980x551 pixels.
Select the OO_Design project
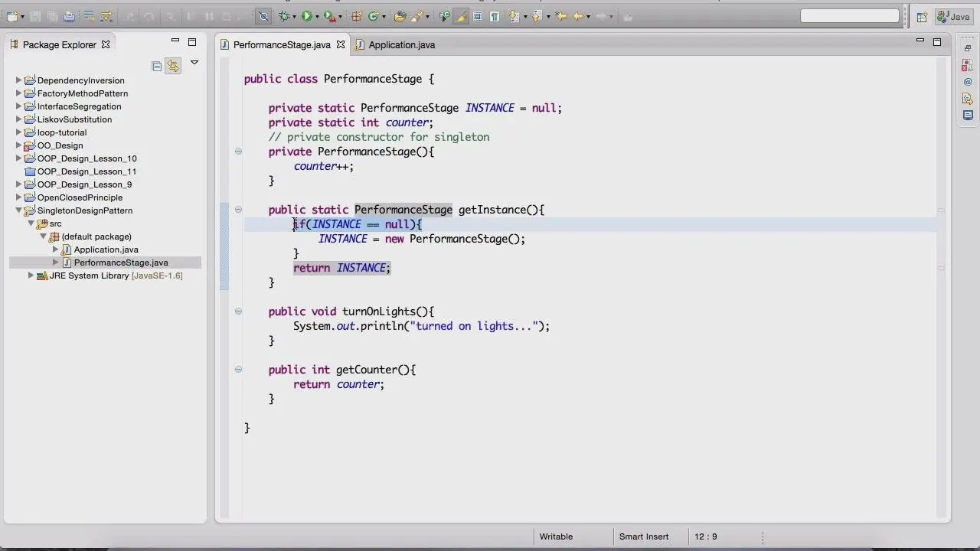pyautogui.click(x=60, y=145)
